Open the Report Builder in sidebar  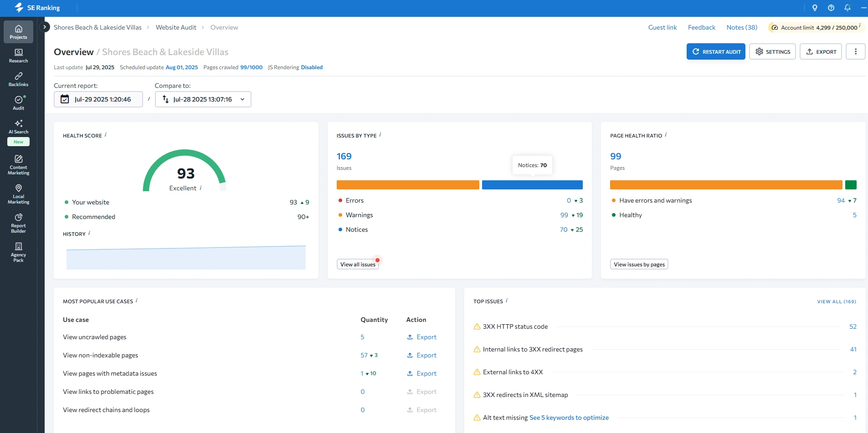[18, 223]
